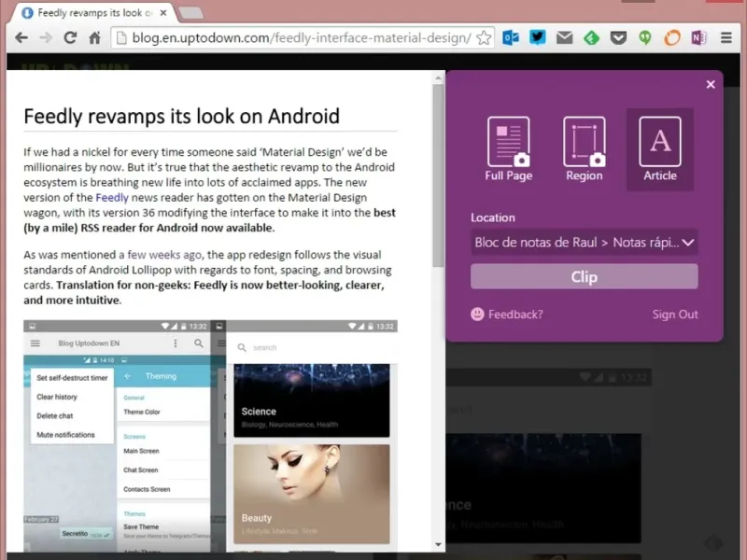Open the Chrome hamburger menu
This screenshot has width=747, height=560.
pyautogui.click(x=726, y=37)
